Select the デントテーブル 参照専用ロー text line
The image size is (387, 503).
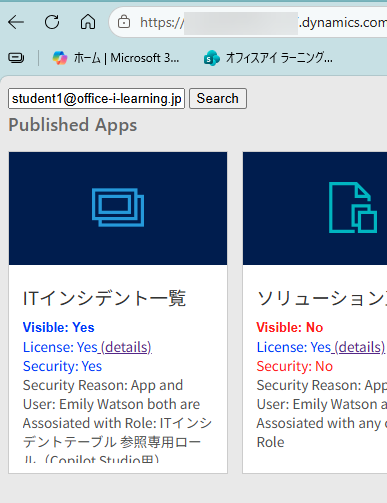tap(112, 442)
